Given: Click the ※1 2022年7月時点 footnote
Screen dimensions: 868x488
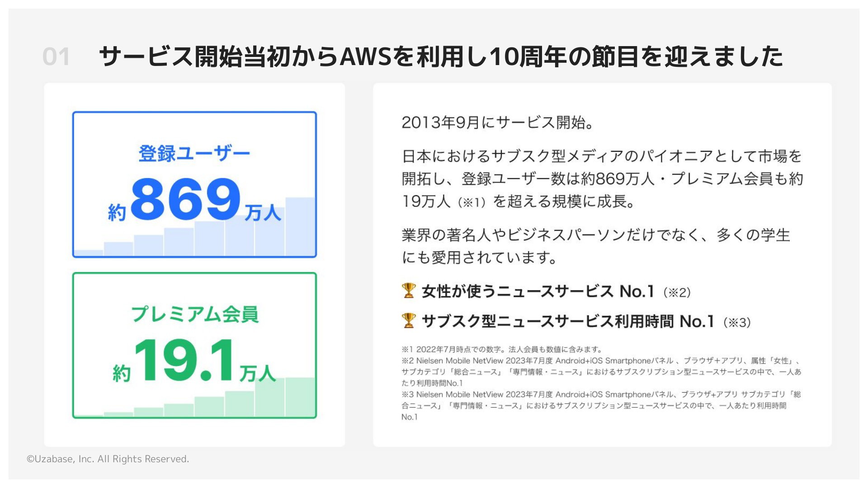Looking at the screenshot, I should [x=502, y=349].
